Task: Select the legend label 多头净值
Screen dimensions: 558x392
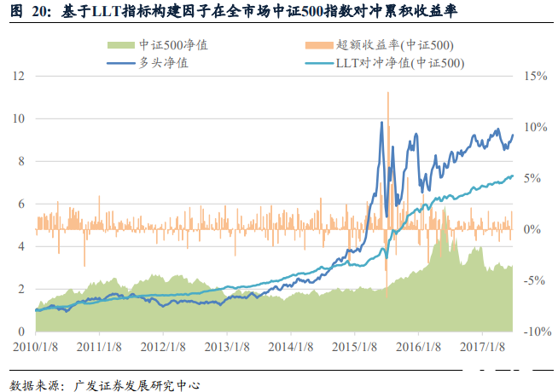Action: click(x=163, y=63)
